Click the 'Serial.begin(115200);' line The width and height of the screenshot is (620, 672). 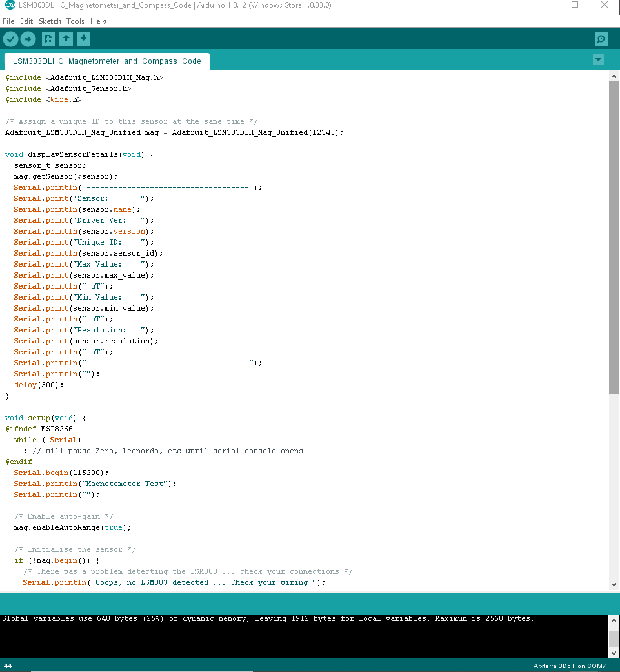click(61, 473)
